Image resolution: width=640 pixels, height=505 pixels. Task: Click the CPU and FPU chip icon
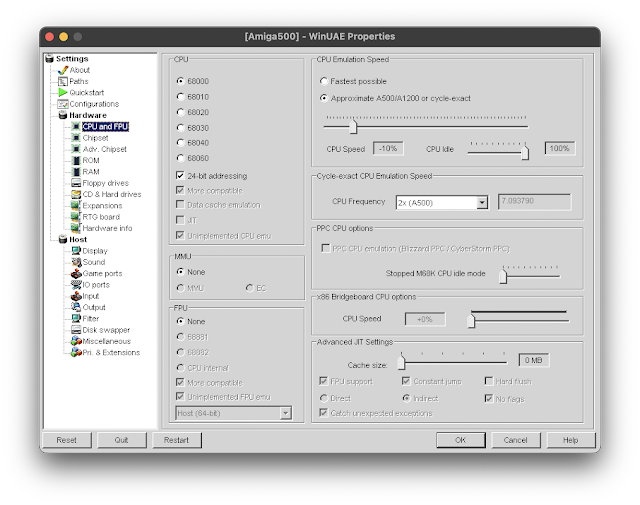coord(76,127)
